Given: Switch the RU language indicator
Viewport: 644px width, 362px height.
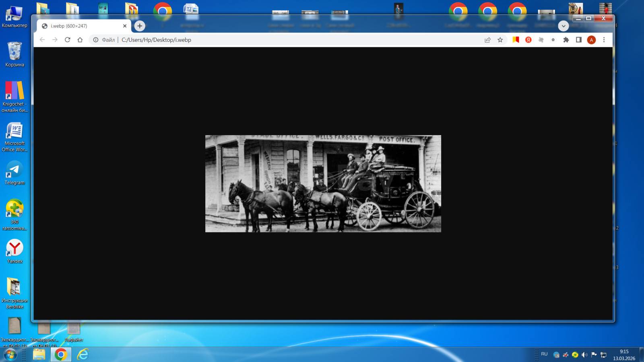Looking at the screenshot, I should click(544, 354).
